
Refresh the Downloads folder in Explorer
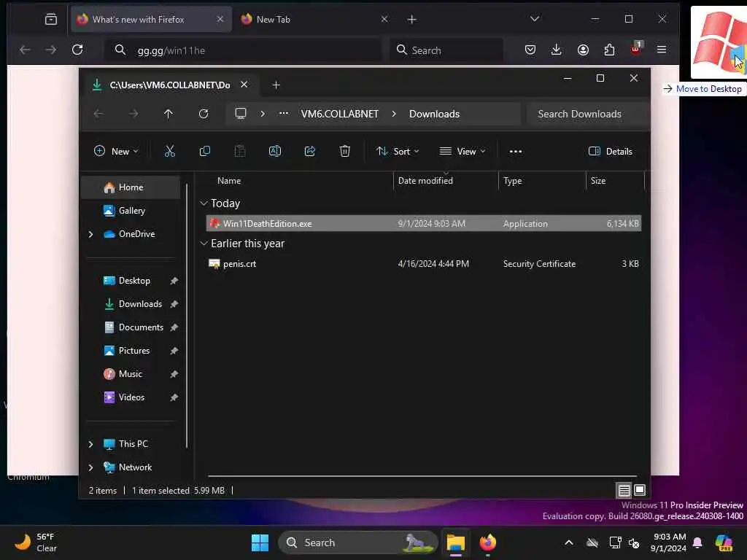[204, 114]
